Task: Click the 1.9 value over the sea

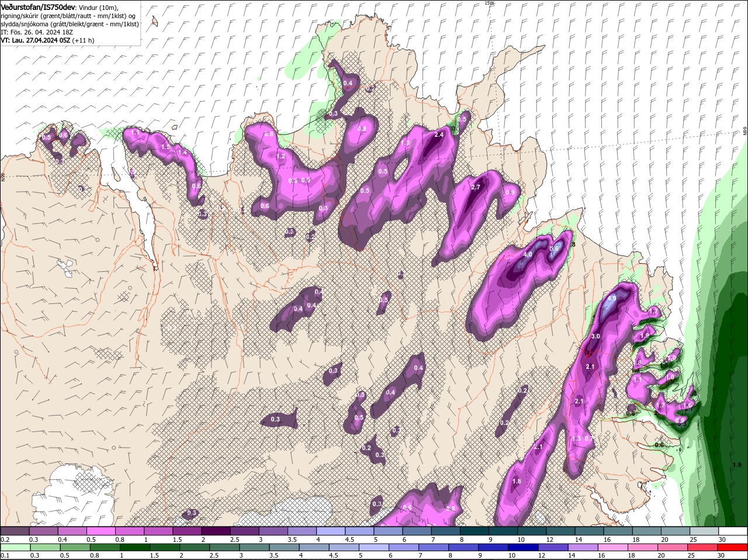Action: [737, 465]
